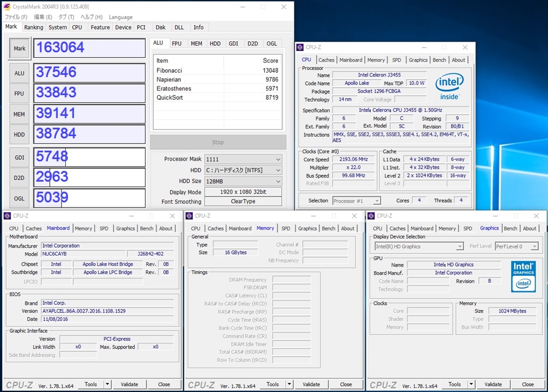Run the full benchmark with the Mark button
The height and width of the screenshot is (392, 548).
19,49
